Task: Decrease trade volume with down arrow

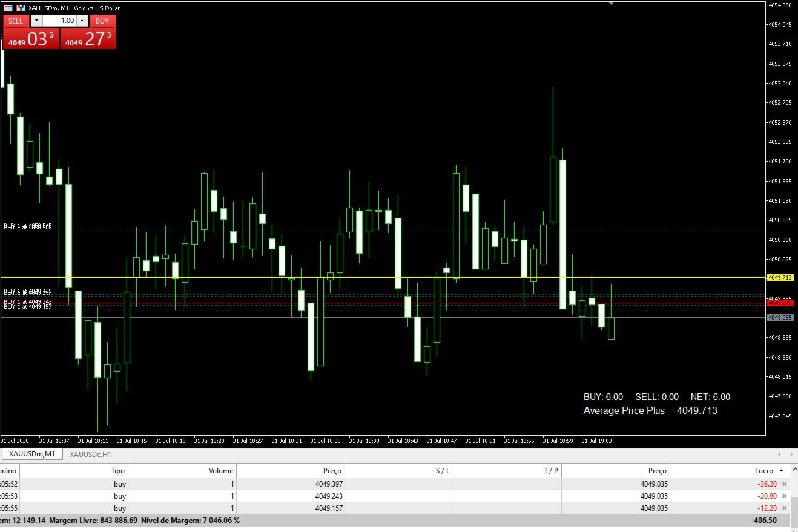Action: click(x=36, y=21)
